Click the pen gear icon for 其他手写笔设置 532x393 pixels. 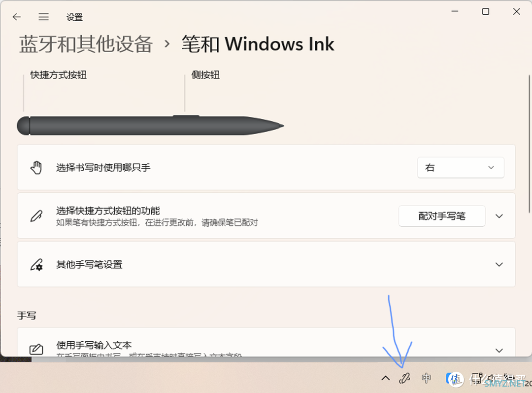36,265
